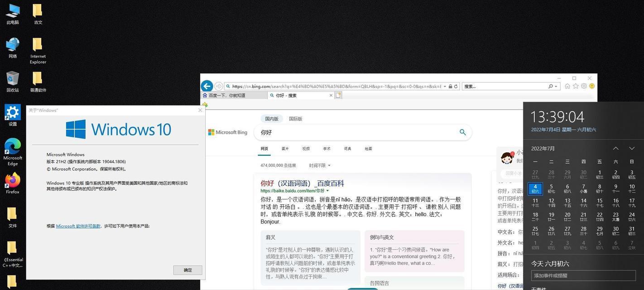Switch to 国际版 Bing version
Image resolution: width=644 pixels, height=290 pixels.
[x=295, y=119]
